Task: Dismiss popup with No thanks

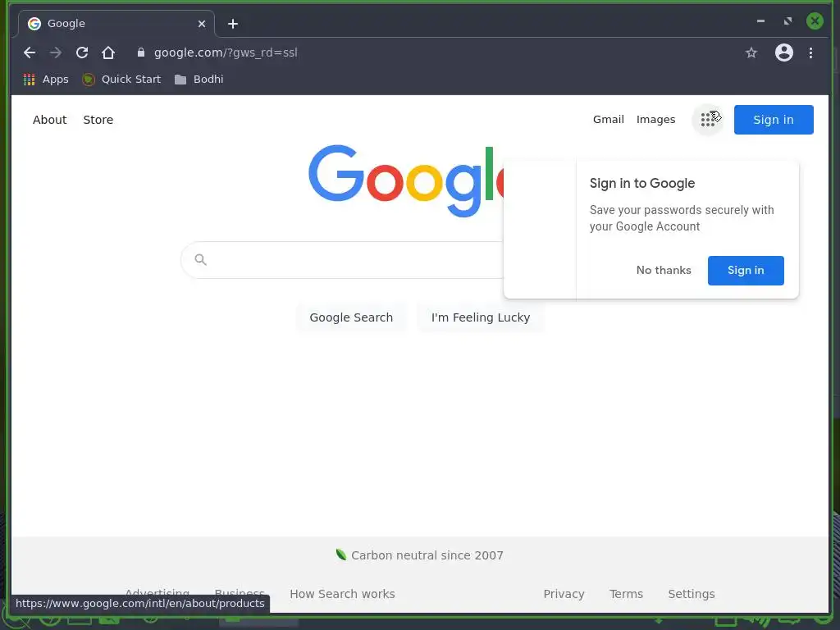Action: pos(664,271)
